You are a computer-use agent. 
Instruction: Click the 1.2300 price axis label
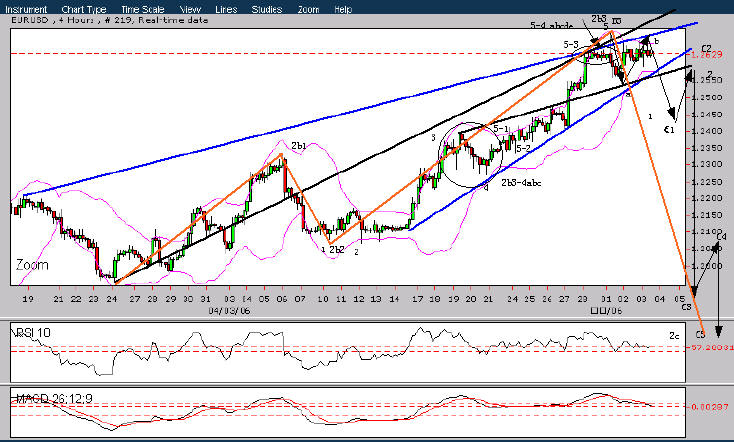pyautogui.click(x=709, y=164)
